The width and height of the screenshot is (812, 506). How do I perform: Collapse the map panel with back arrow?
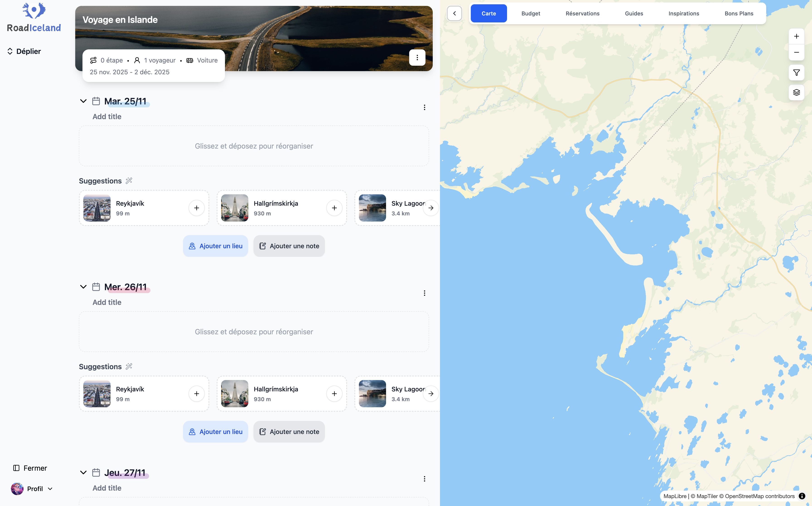click(454, 13)
